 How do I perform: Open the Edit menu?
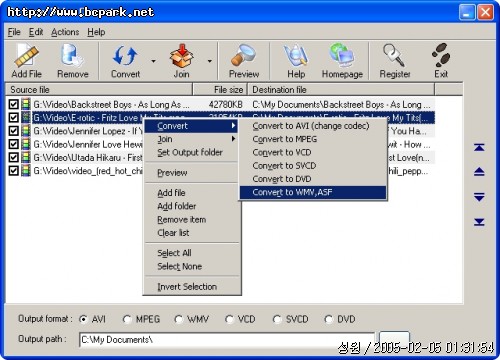pos(36,32)
